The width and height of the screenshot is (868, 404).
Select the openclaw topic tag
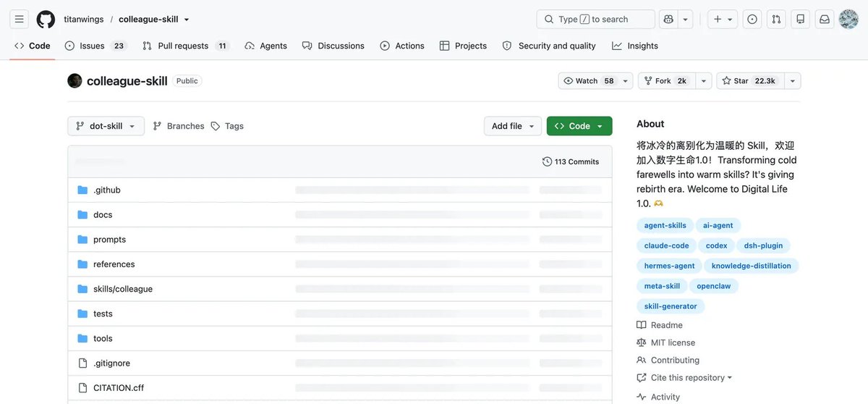[714, 286]
